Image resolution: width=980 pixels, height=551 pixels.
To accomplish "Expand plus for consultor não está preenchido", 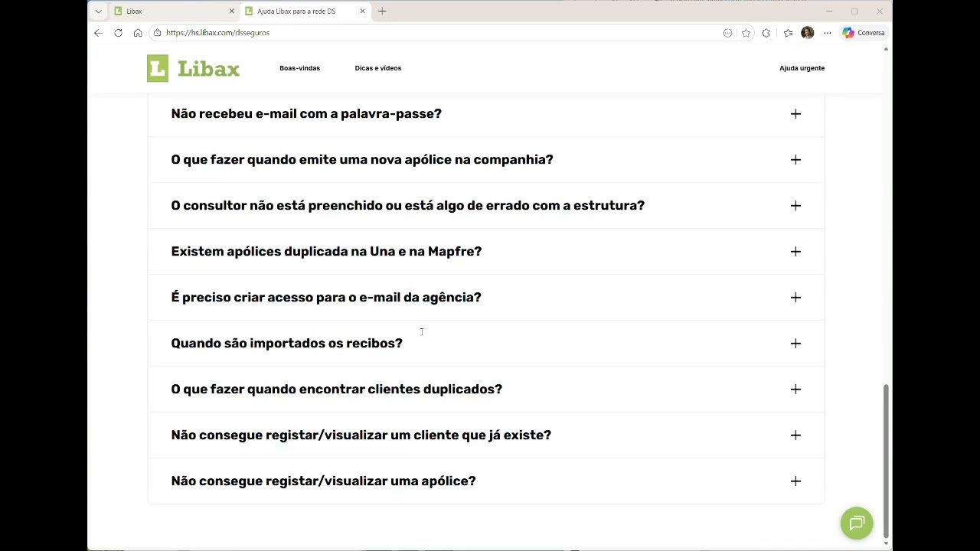I will (x=795, y=206).
